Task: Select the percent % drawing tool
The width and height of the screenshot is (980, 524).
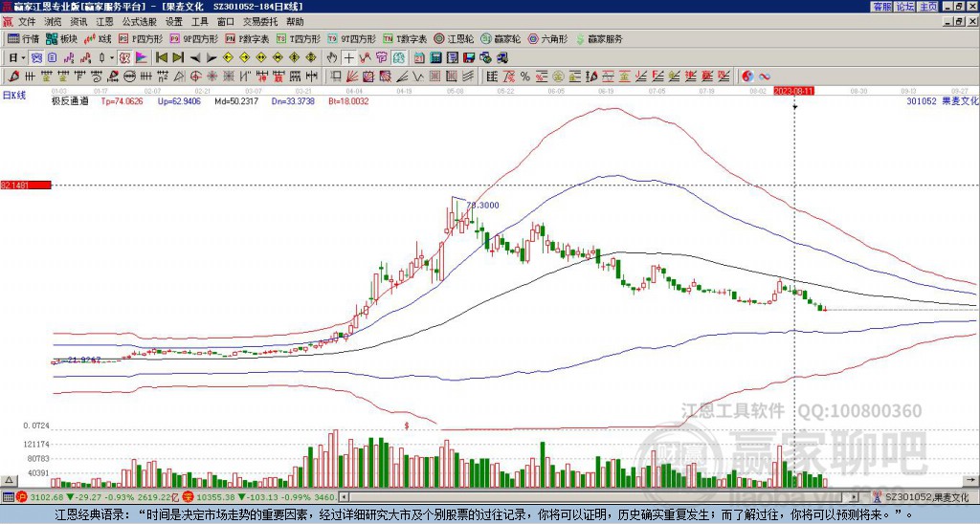Action: pos(525,76)
